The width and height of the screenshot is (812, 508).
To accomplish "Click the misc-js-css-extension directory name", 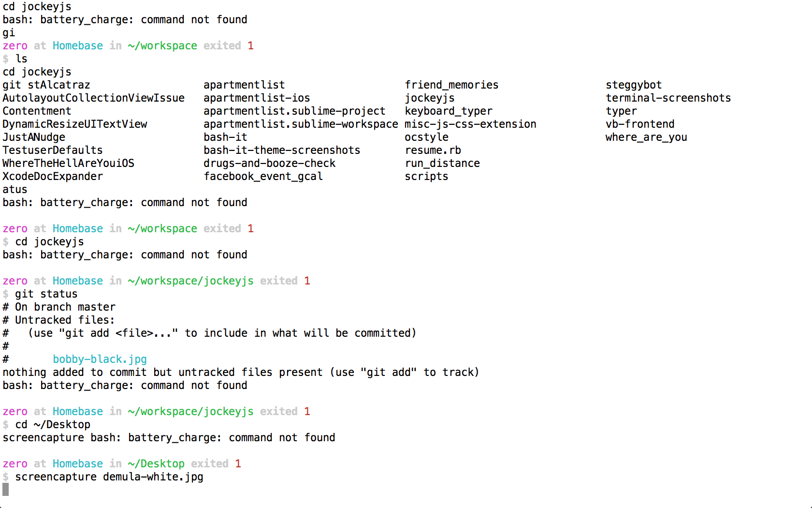I will point(470,124).
